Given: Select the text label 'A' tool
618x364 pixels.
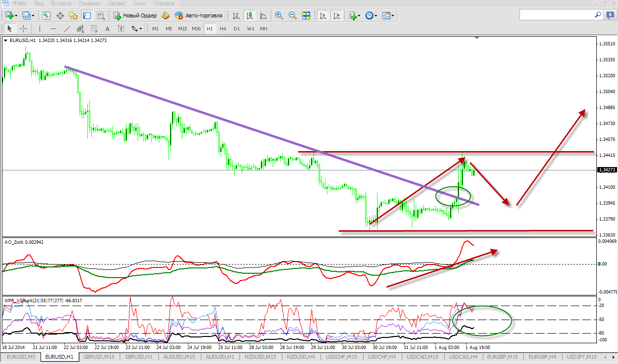Looking at the screenshot, I should 107,28.
